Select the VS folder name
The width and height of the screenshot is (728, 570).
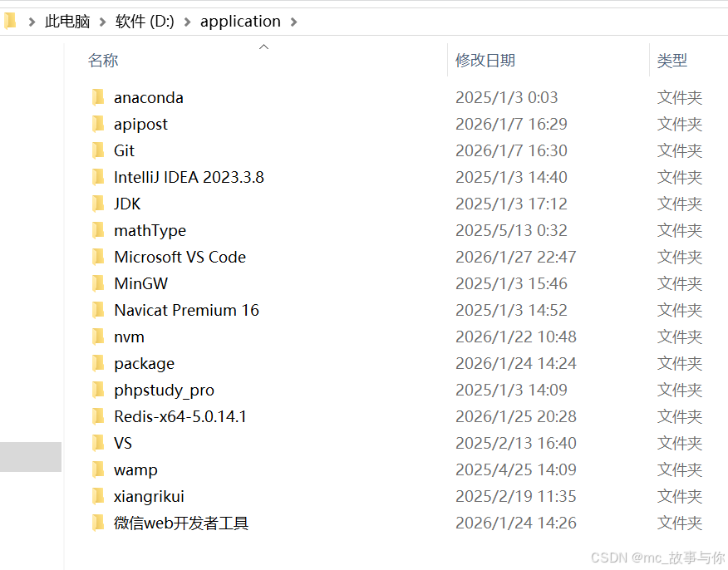click(123, 443)
